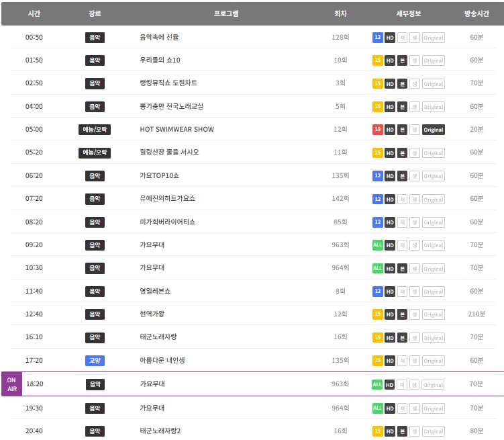Click the 20분 running time
This screenshot has height=440, width=504.
pos(476,129)
